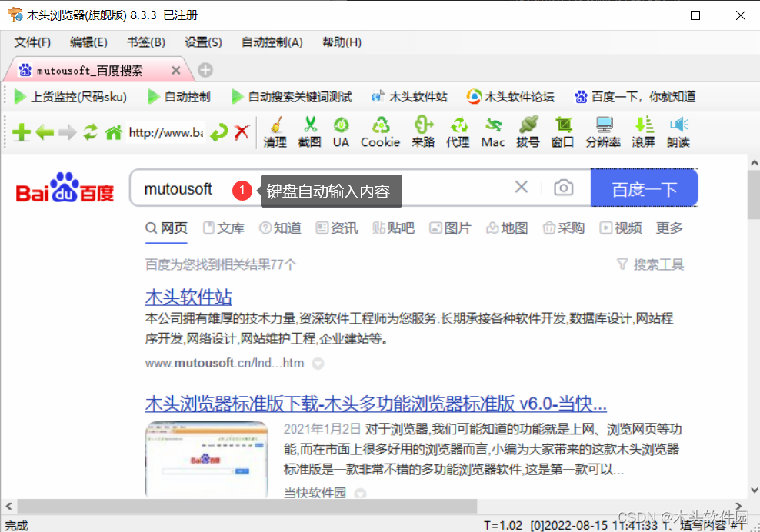Viewport: 760px width, 532px height.
Task: Open the 书签(B) menu
Action: [x=145, y=42]
